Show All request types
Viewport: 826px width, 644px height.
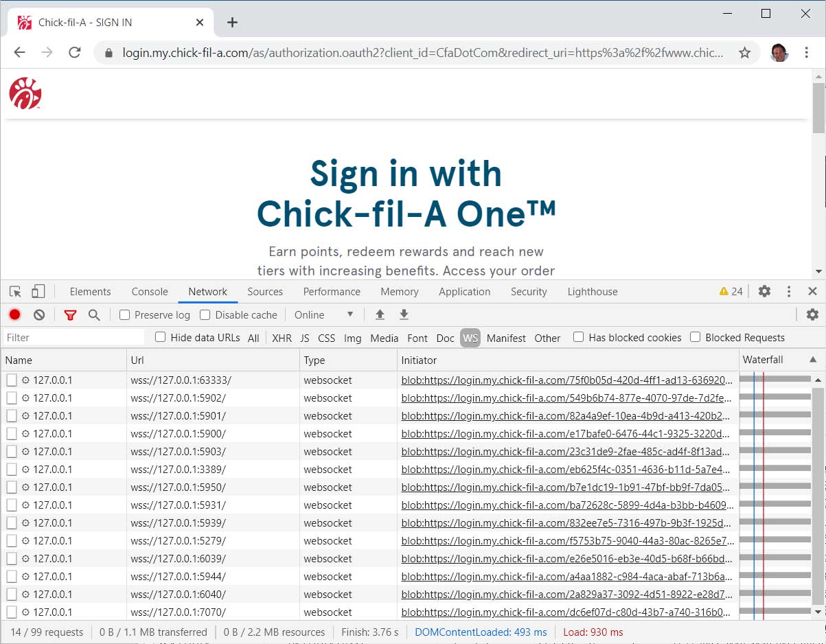click(x=253, y=338)
